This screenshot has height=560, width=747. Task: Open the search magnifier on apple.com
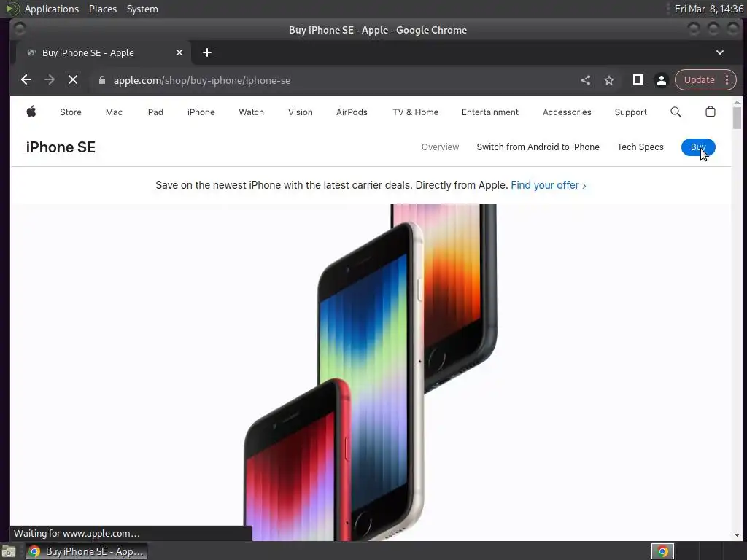tap(676, 112)
